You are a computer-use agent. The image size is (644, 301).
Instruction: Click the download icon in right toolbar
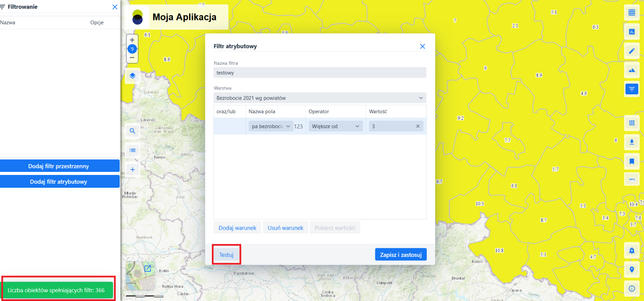coord(632,142)
